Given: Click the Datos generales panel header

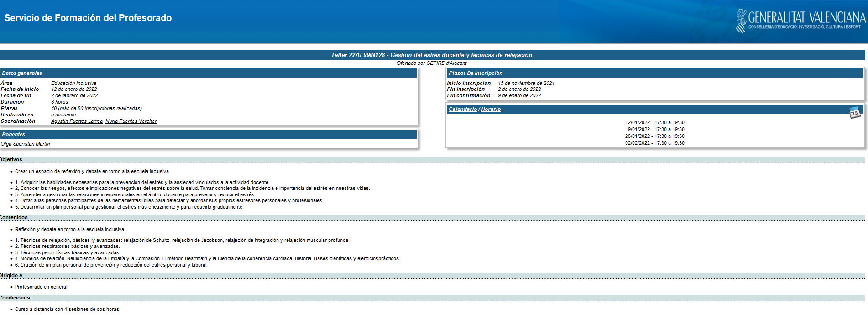Looking at the screenshot, I should tap(22, 73).
